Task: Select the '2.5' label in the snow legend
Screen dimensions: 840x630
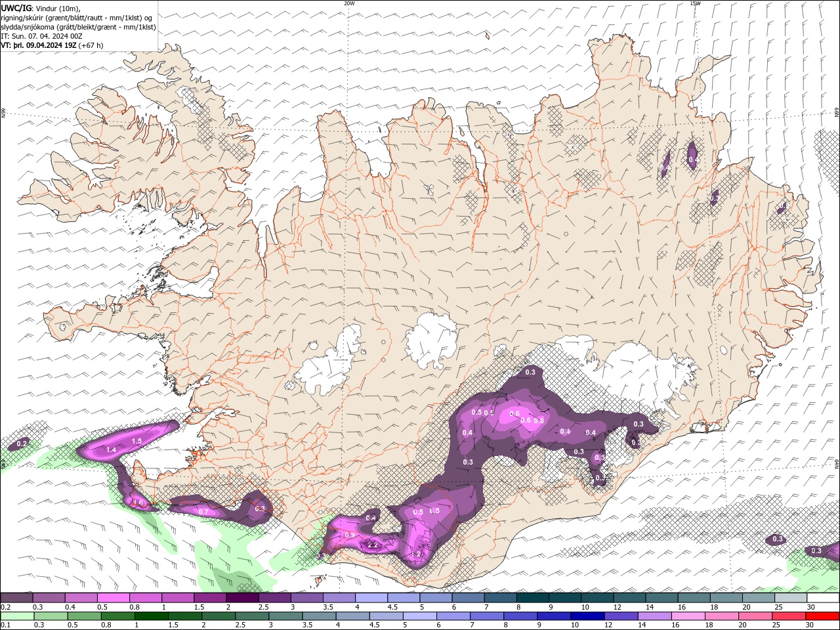Action: 263,607
